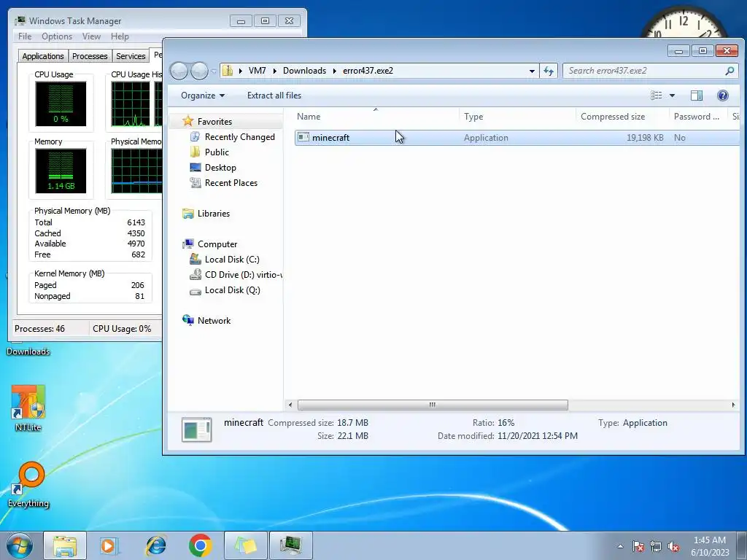Image resolution: width=747 pixels, height=560 pixels.
Task: Click the Forward navigation arrow in Explorer
Action: coord(199,71)
